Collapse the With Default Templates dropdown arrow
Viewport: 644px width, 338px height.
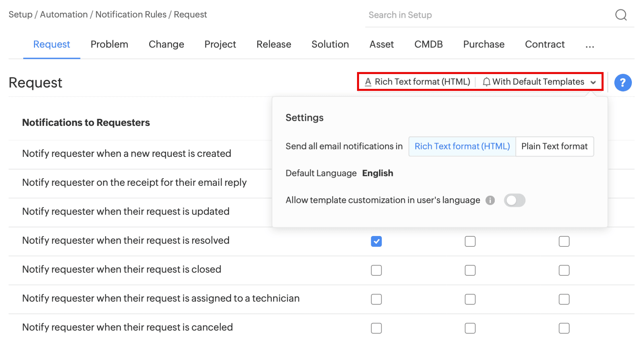tap(593, 82)
